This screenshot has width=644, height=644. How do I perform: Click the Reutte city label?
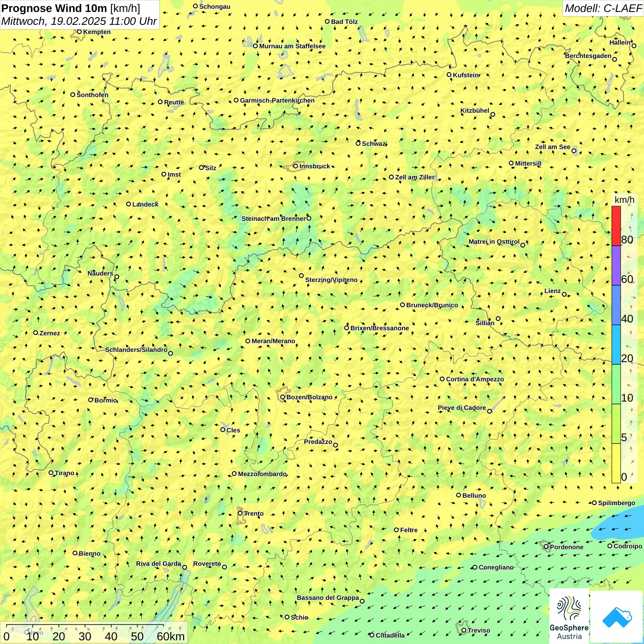click(174, 102)
